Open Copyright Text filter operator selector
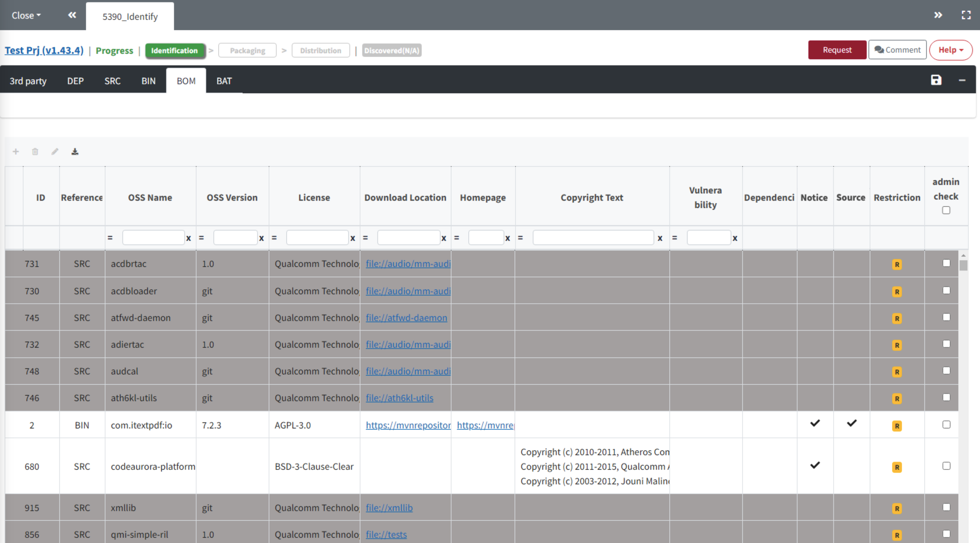This screenshot has width=980, height=543. [x=520, y=238]
